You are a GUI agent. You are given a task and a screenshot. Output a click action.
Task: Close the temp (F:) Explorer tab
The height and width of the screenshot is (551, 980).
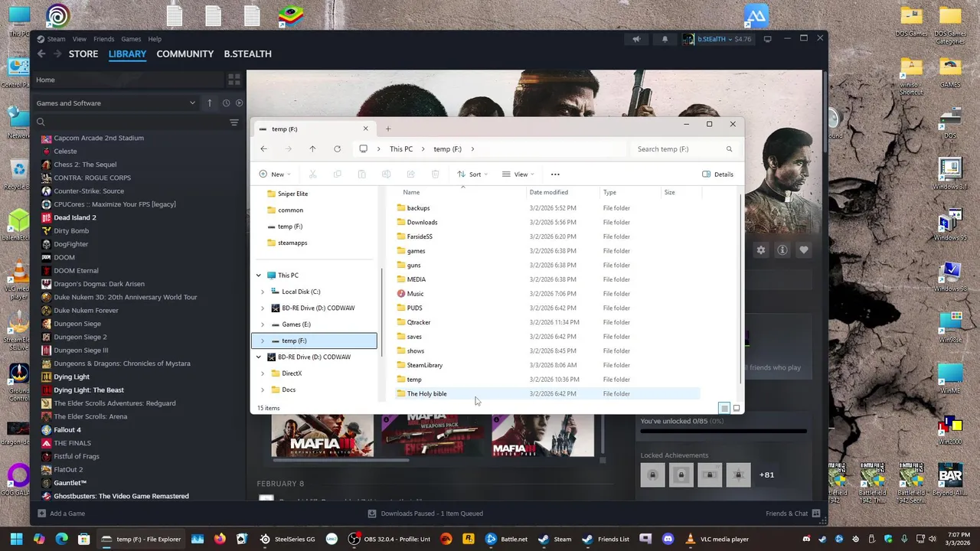point(365,129)
